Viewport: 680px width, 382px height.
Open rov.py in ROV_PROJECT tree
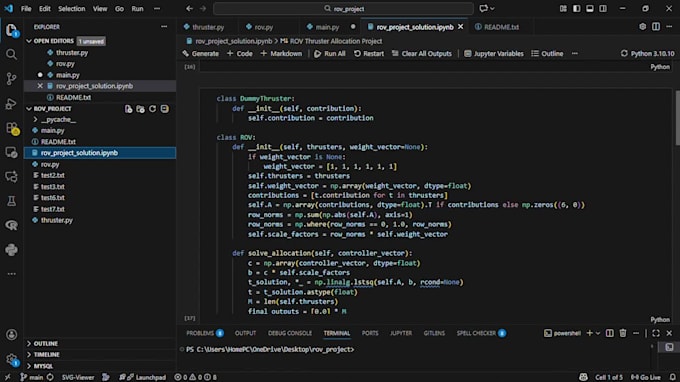point(50,164)
